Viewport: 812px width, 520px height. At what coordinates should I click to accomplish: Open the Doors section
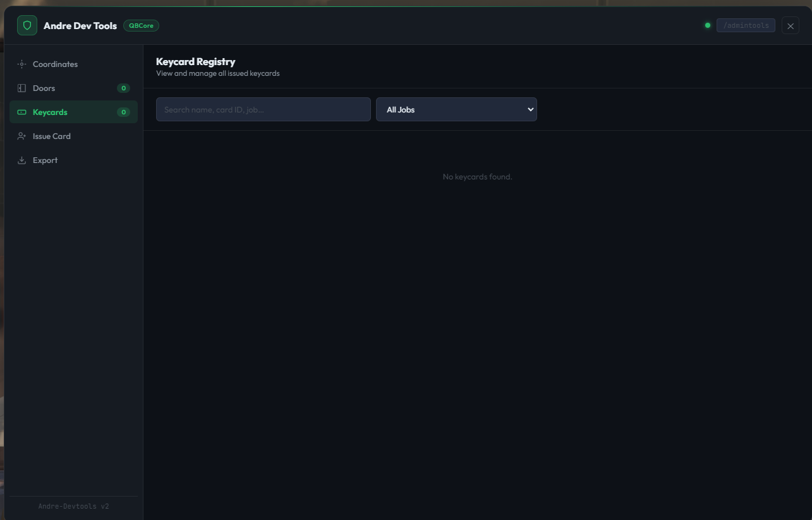[x=73, y=88]
